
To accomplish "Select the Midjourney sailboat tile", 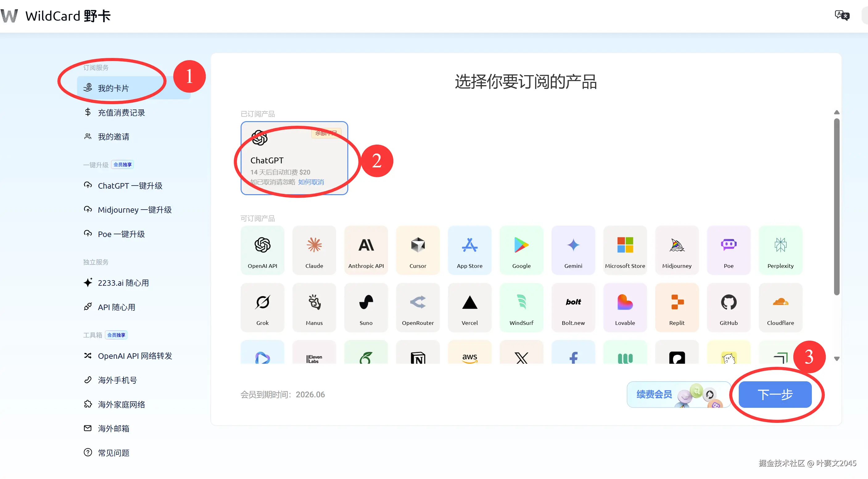I will pyautogui.click(x=677, y=250).
